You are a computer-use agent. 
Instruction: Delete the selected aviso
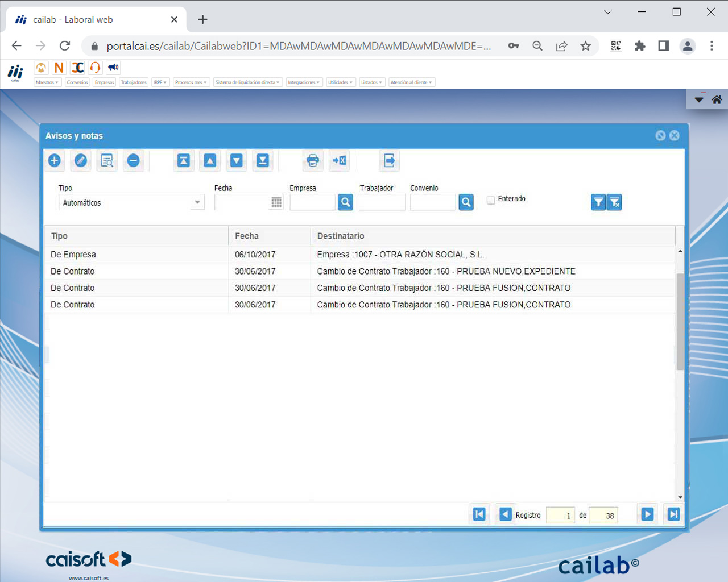pyautogui.click(x=133, y=160)
